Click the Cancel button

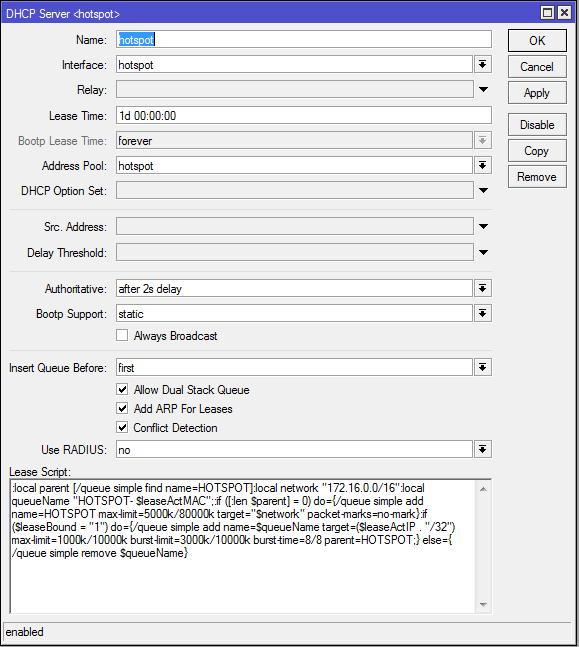tap(537, 67)
